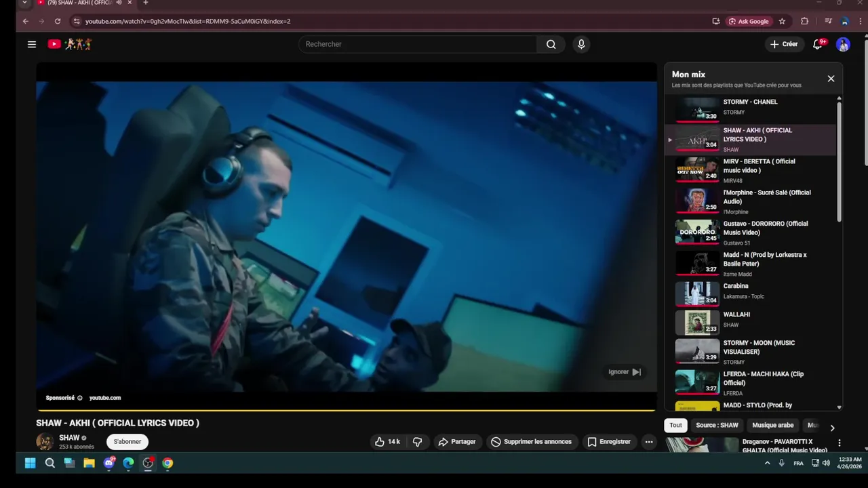
Task: Like the video (14 k)
Action: pos(387,442)
